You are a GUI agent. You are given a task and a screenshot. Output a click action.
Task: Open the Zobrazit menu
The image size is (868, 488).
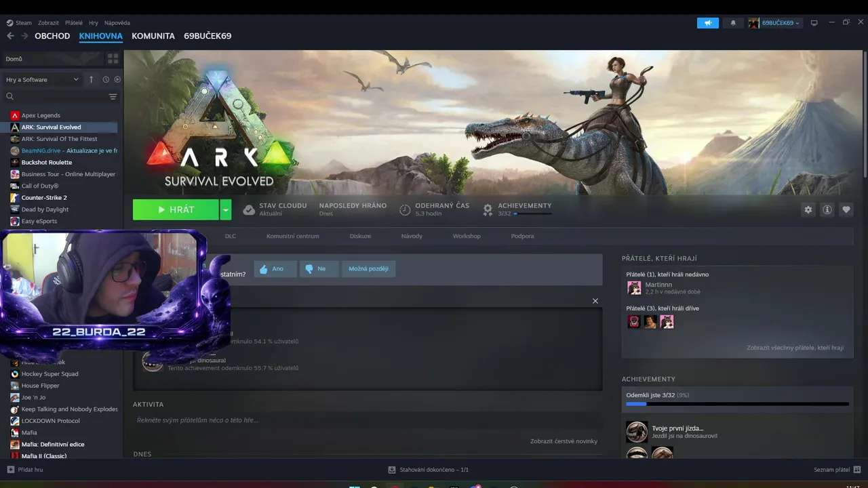(48, 22)
